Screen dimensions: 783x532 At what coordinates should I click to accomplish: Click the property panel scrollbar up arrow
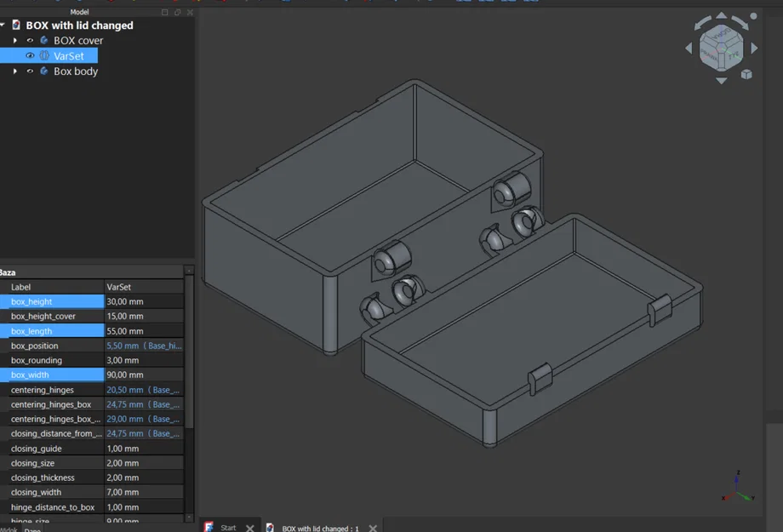click(x=189, y=270)
